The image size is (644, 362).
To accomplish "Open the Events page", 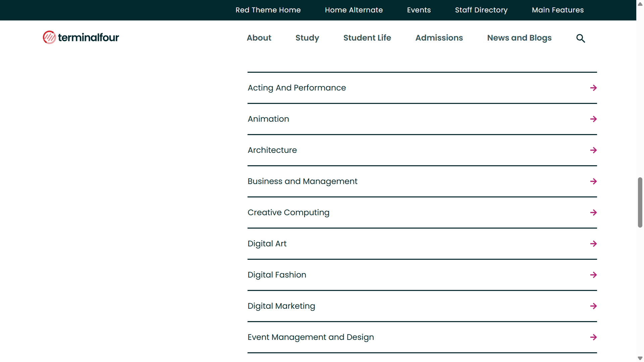I will click(419, 10).
